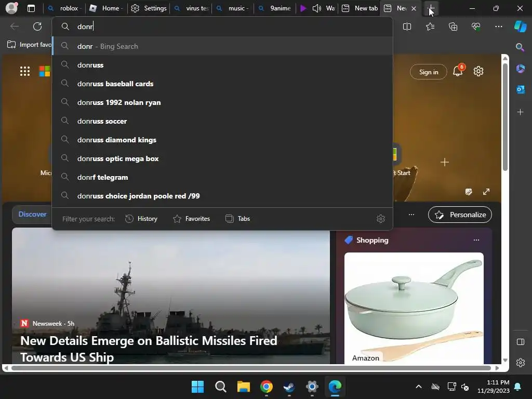532x399 pixels.
Task: Open File Explorer from taskbar
Action: (x=243, y=387)
